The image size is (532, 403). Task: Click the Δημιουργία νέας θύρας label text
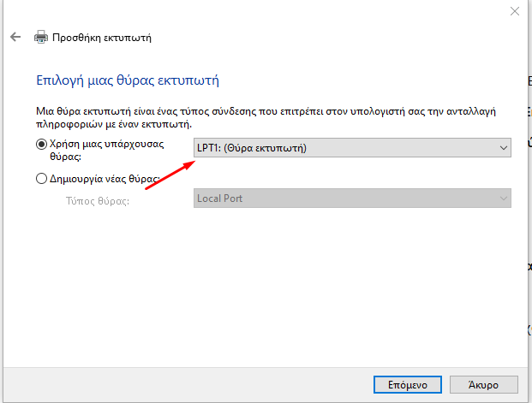pyautogui.click(x=105, y=178)
